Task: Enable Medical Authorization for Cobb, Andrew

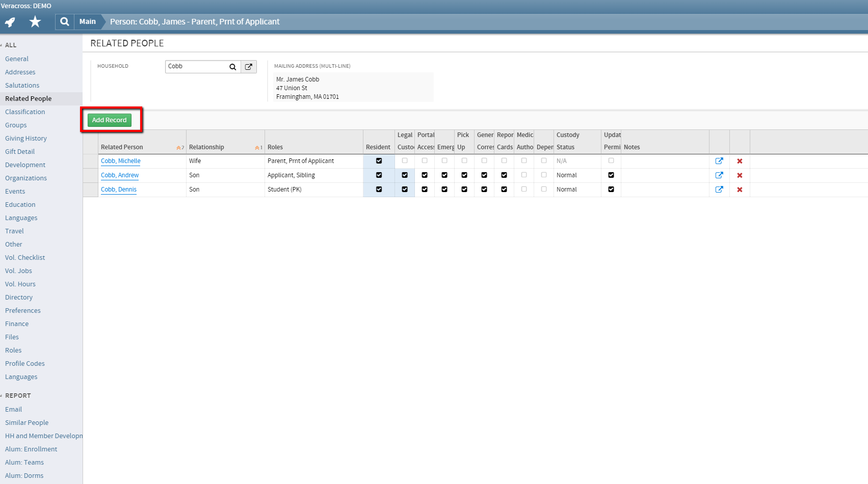Action: (x=524, y=175)
